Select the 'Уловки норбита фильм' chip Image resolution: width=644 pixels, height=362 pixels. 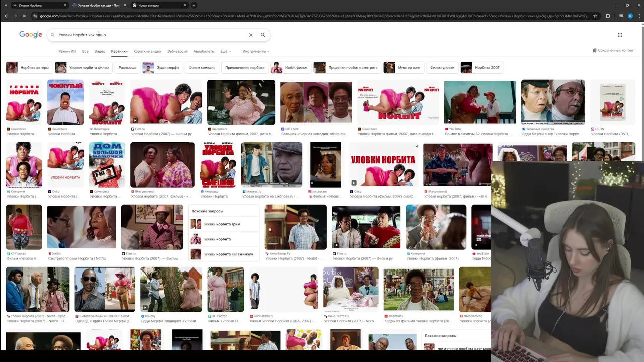(83, 67)
